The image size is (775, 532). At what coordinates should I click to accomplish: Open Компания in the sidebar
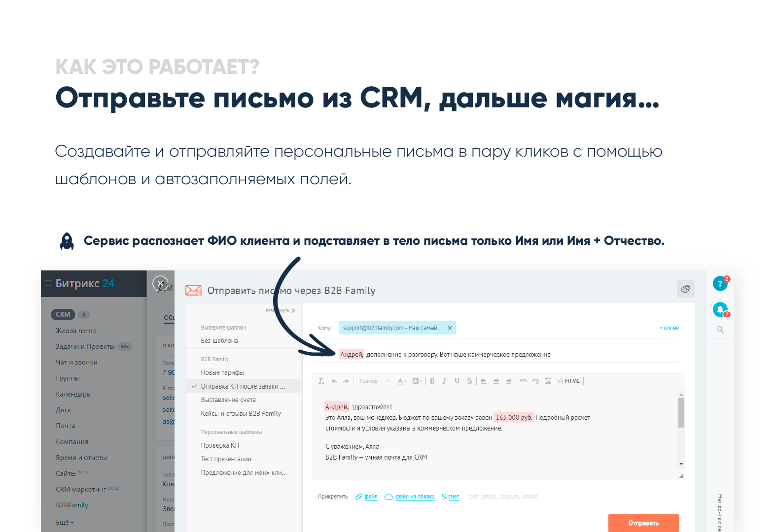[x=72, y=442]
